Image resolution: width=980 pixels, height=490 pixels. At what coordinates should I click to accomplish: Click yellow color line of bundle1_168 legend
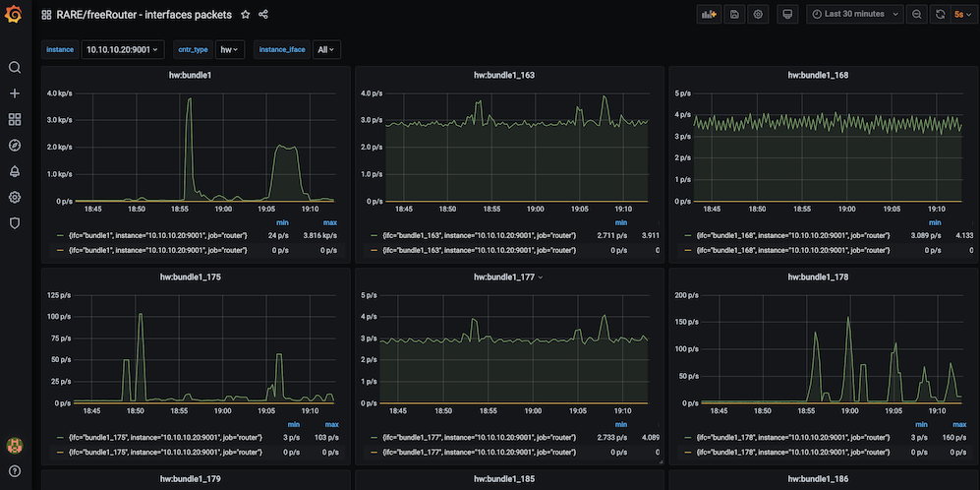click(x=687, y=250)
